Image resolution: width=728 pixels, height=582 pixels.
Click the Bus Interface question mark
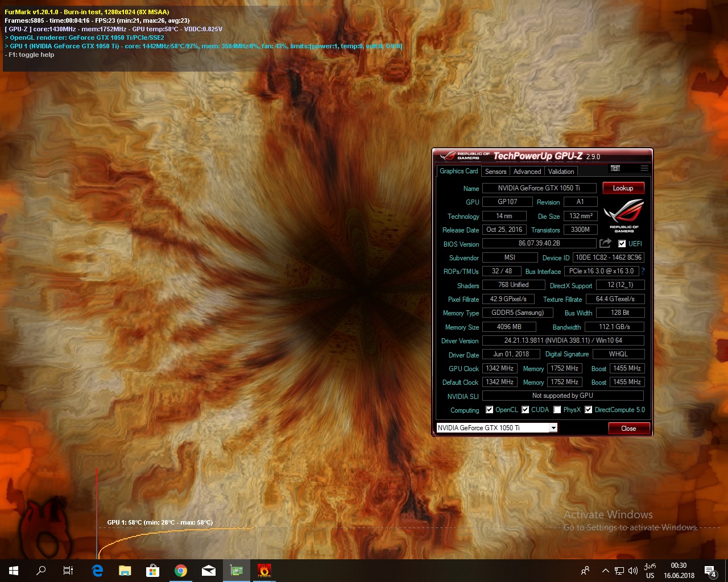point(643,271)
